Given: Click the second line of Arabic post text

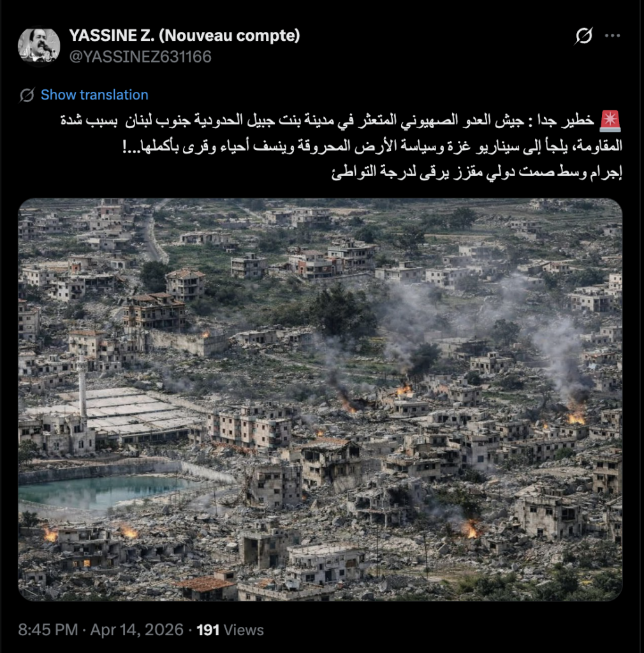Looking at the screenshot, I should pyautogui.click(x=372, y=146).
